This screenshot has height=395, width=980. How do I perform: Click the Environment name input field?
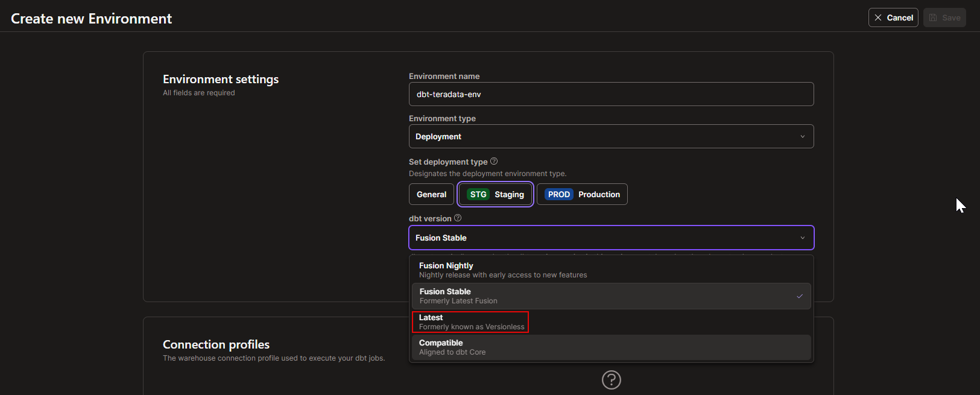611,94
